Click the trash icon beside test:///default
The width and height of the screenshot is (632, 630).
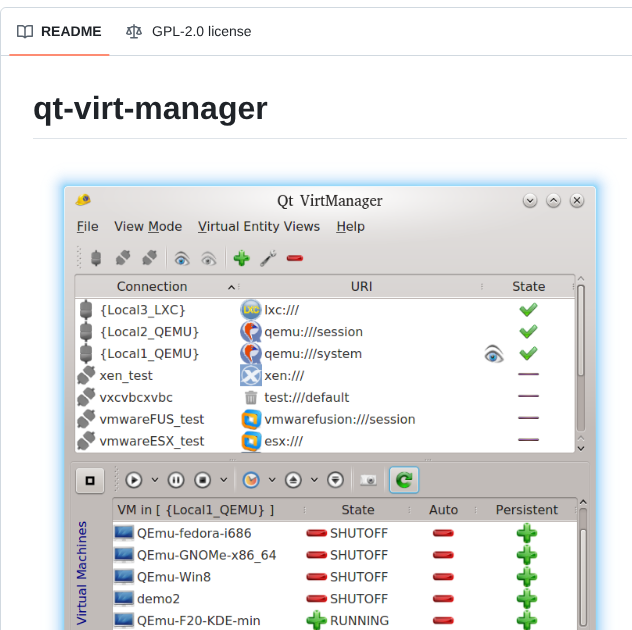pyautogui.click(x=251, y=397)
